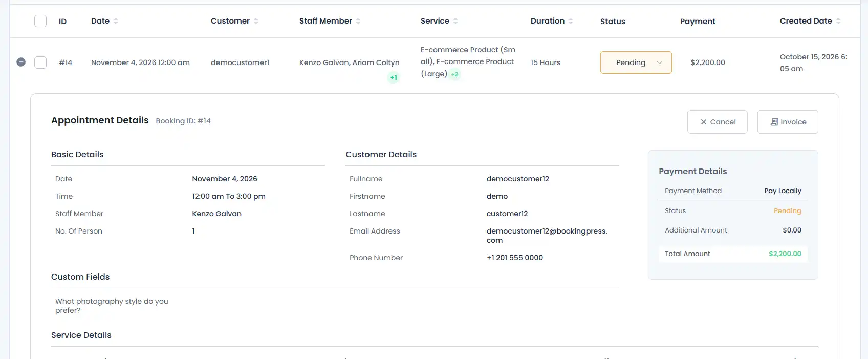The height and width of the screenshot is (359, 868).
Task: Show more services via +2 badge
Action: (x=454, y=74)
